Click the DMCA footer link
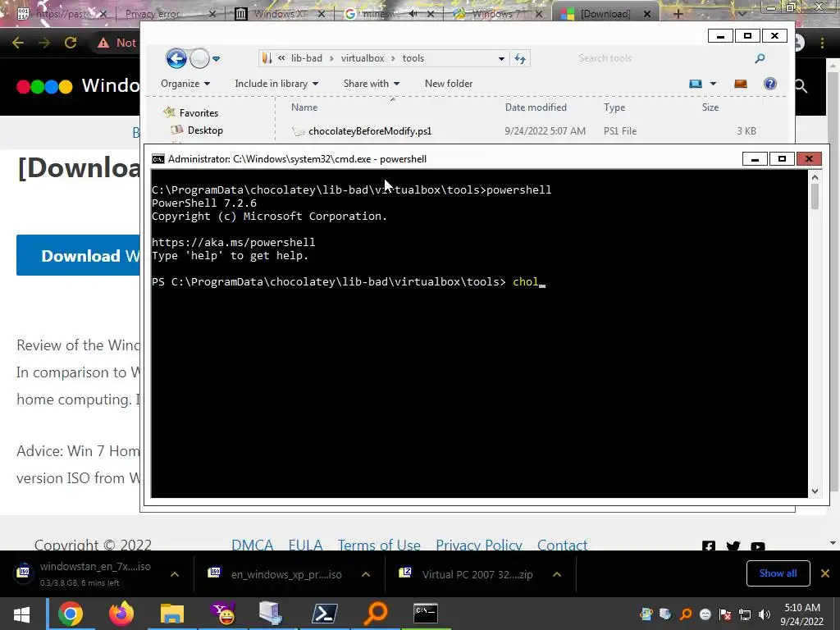 click(x=253, y=545)
